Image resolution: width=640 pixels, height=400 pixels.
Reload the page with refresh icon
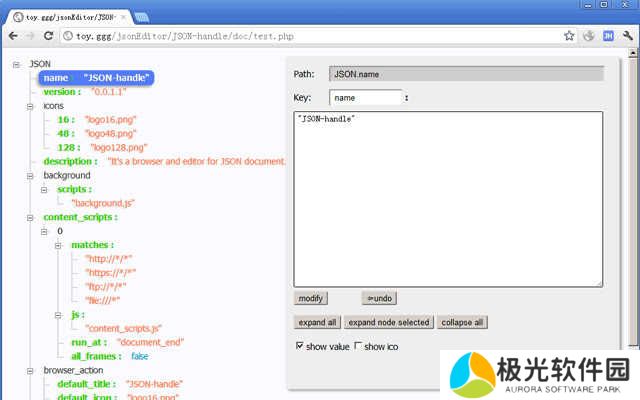point(50,36)
